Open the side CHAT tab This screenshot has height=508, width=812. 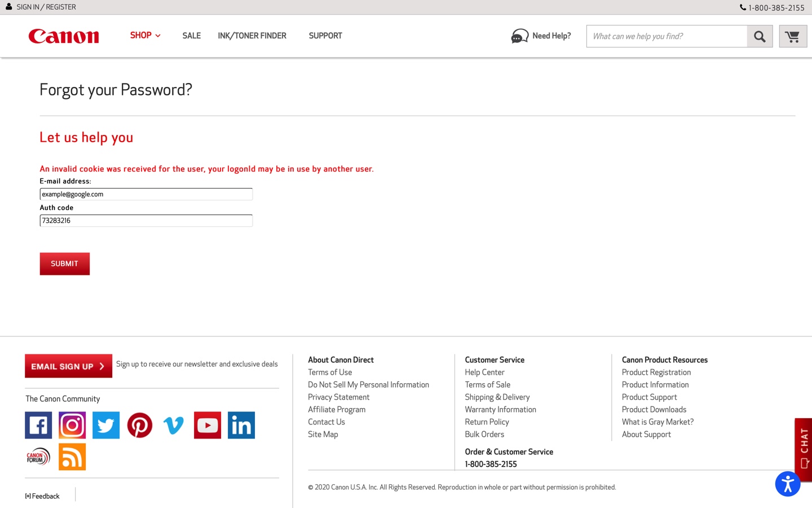pos(804,449)
